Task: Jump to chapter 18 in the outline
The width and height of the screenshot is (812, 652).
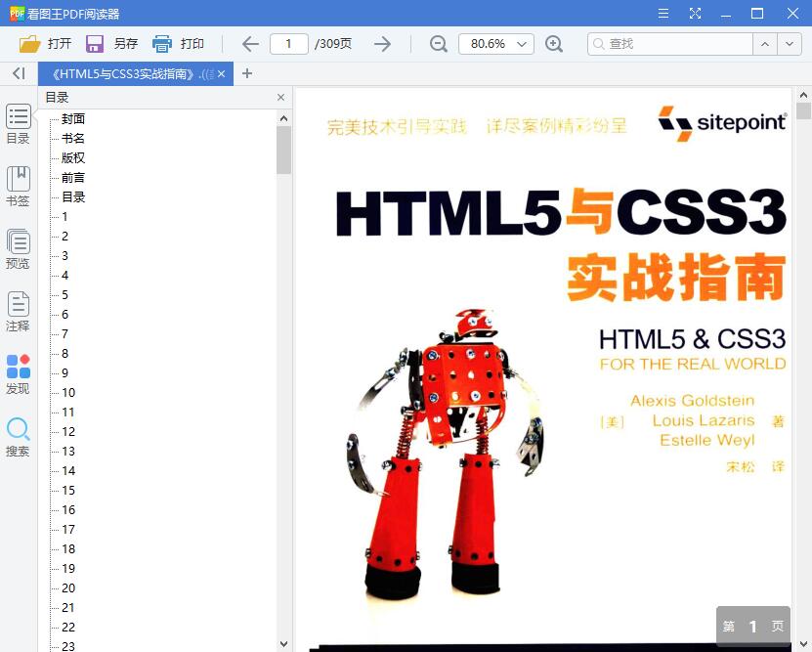Action: pos(68,549)
